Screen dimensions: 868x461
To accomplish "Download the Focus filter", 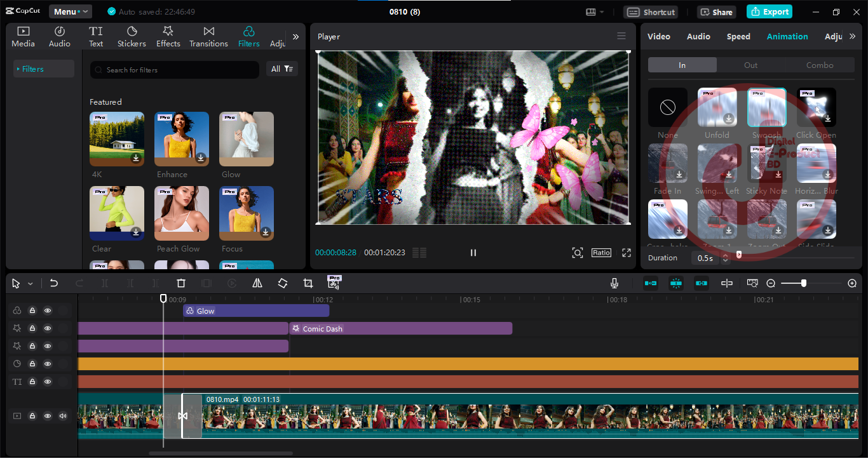I will tap(266, 232).
